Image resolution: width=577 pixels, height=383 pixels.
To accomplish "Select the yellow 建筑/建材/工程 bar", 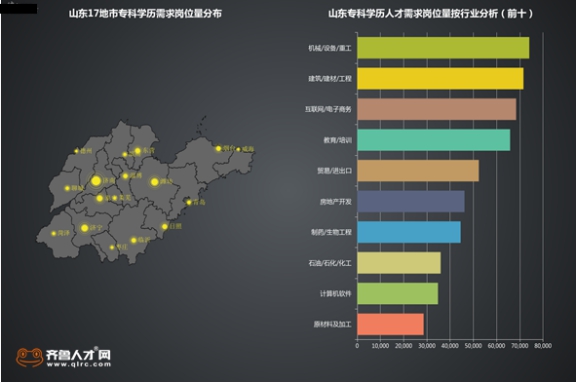I will 440,78.
